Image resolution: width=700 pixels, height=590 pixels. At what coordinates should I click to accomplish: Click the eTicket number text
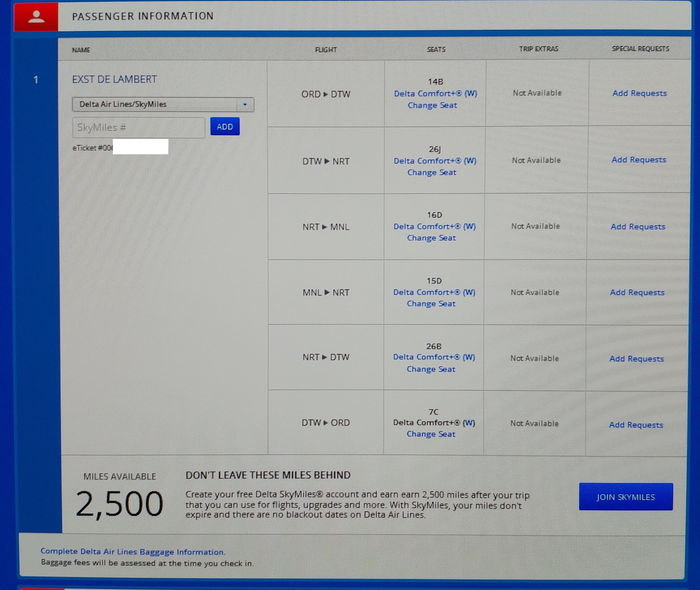92,148
